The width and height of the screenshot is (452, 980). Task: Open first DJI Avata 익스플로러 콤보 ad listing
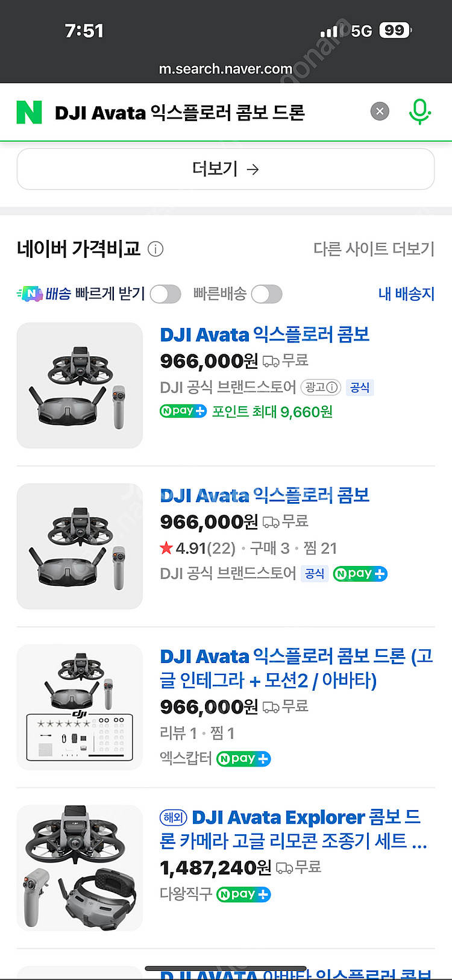point(265,335)
